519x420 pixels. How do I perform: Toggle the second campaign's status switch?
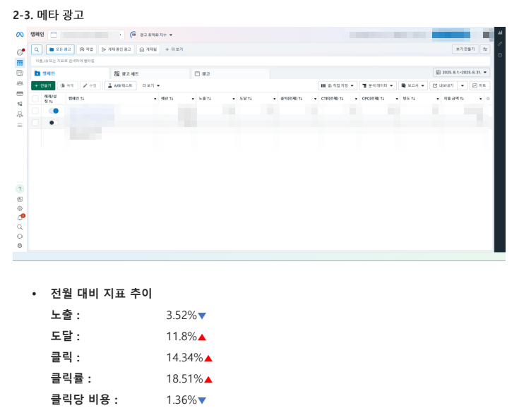tap(52, 122)
